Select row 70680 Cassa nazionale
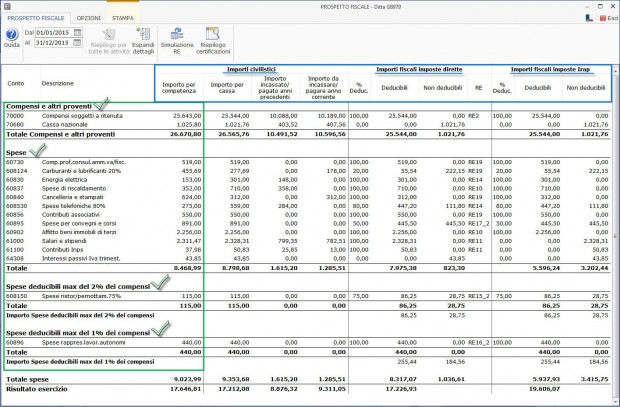Image resolution: width=620 pixels, height=407 pixels. (x=308, y=125)
